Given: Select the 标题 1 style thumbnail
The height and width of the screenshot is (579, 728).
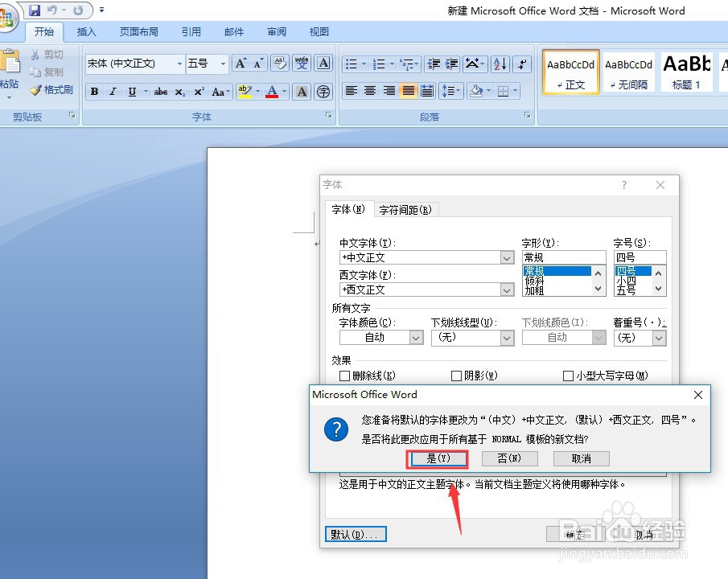Looking at the screenshot, I should [686, 71].
